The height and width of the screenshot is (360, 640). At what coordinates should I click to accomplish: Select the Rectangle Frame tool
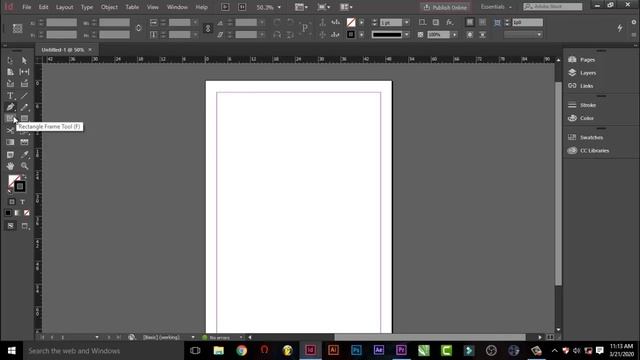point(10,118)
